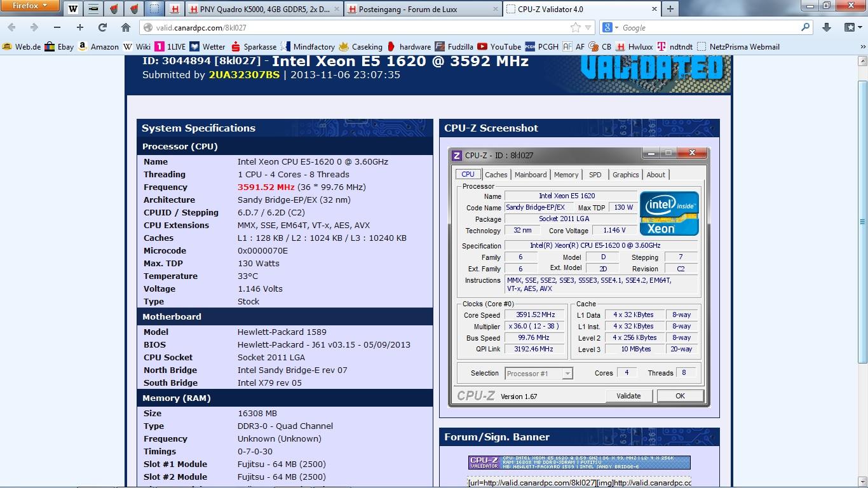Click submitter name 2UA32307BS
This screenshot has width=868, height=488.
point(244,74)
